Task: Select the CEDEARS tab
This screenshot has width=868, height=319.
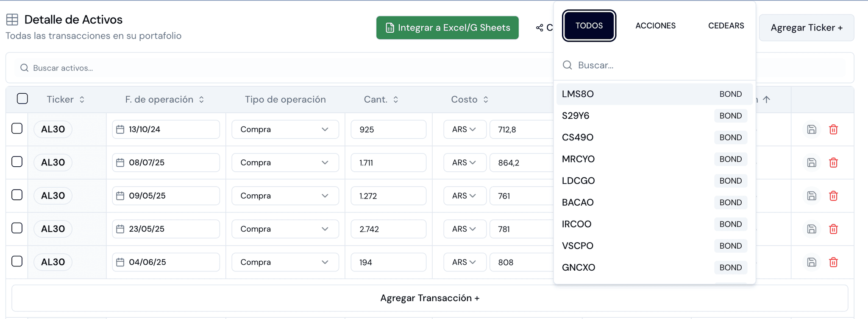Action: coord(726,26)
